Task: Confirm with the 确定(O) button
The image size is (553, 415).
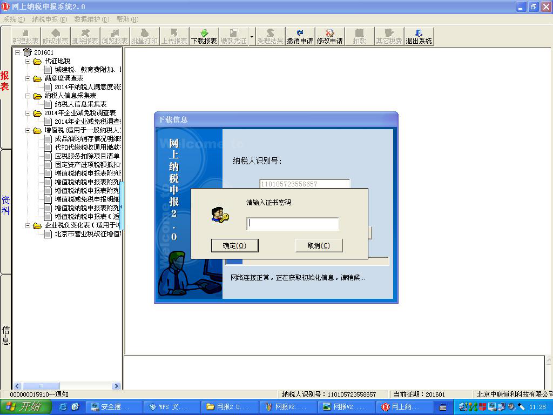Action: 235,245
